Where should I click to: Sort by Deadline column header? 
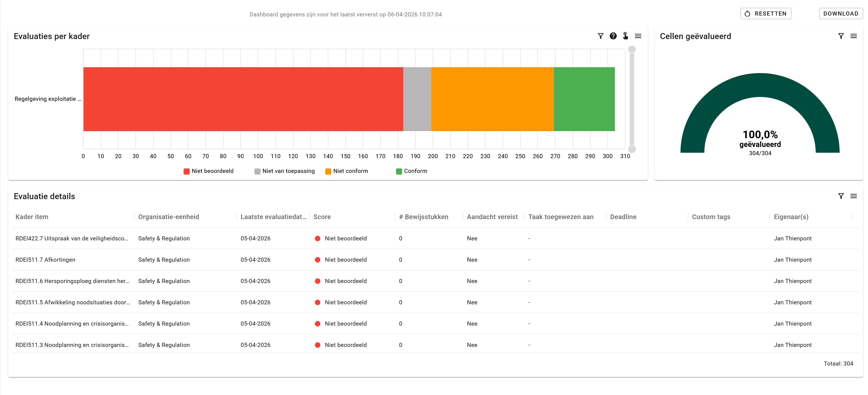pos(623,217)
